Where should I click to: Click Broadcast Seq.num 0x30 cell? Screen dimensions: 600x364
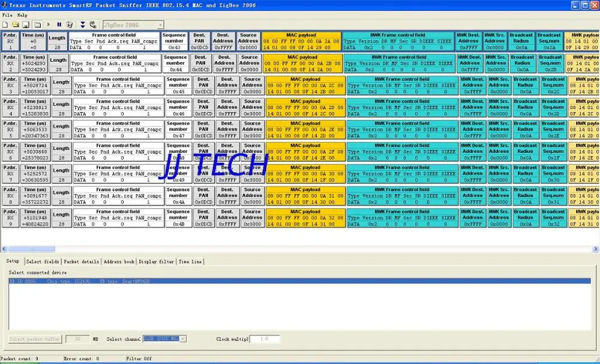553,173
